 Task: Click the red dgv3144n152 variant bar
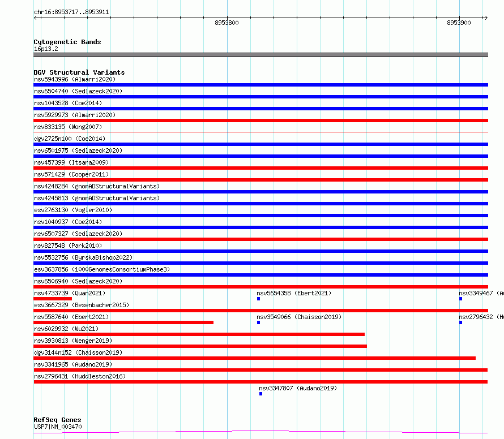(x=255, y=358)
